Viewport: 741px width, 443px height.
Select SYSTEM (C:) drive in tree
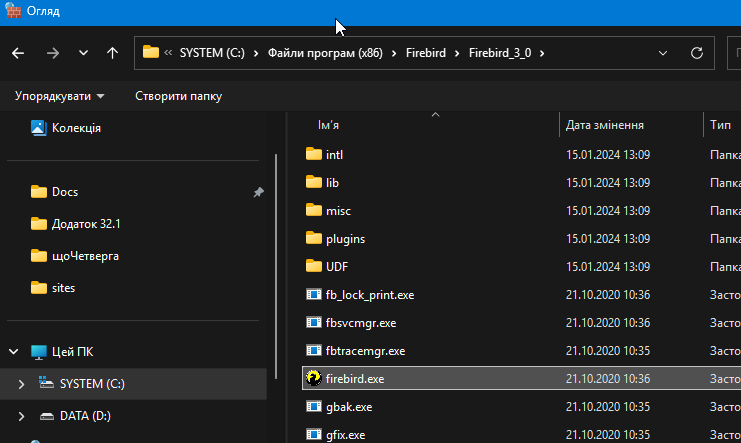92,384
